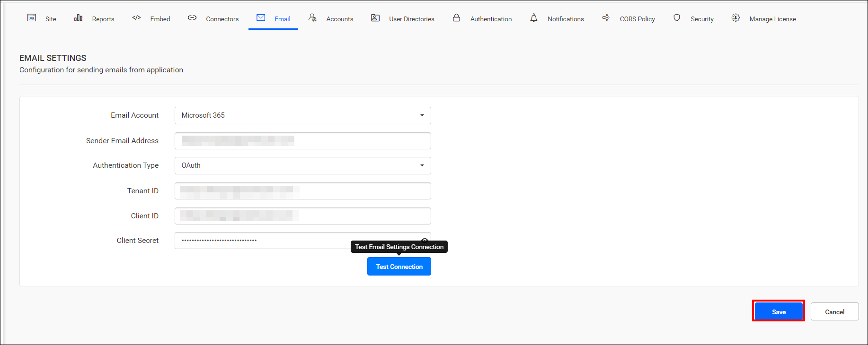The width and height of the screenshot is (868, 345).
Task: Click 'Configuration for sending emails from application' text
Action: (101, 70)
